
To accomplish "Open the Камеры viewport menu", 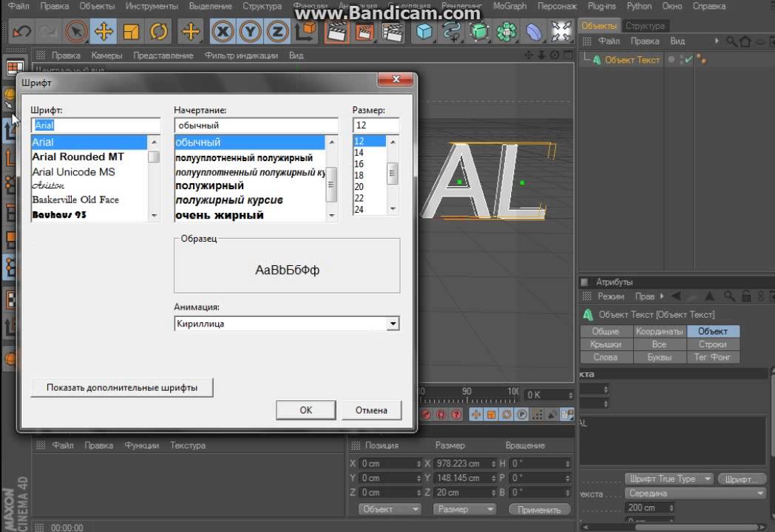I will tap(106, 55).
